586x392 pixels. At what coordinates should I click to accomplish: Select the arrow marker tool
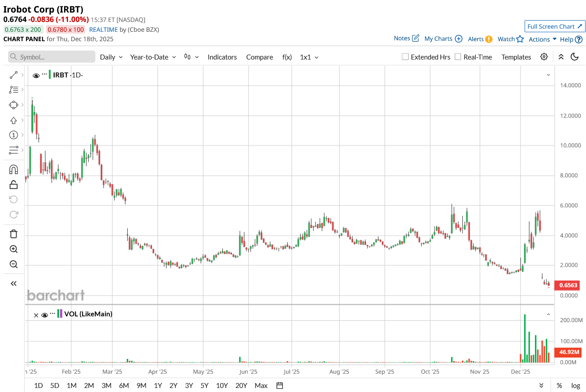[x=13, y=120]
